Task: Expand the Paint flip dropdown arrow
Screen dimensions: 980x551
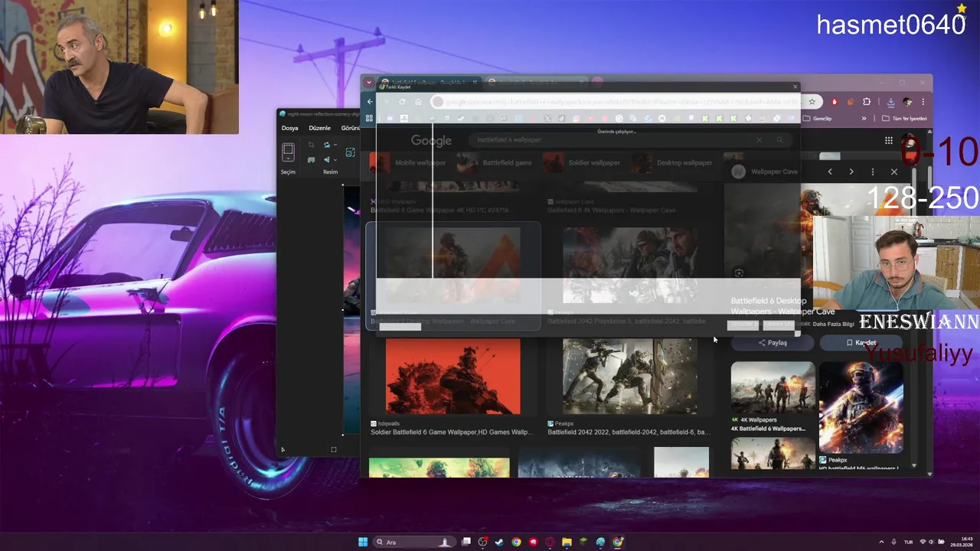Action: pos(335,160)
